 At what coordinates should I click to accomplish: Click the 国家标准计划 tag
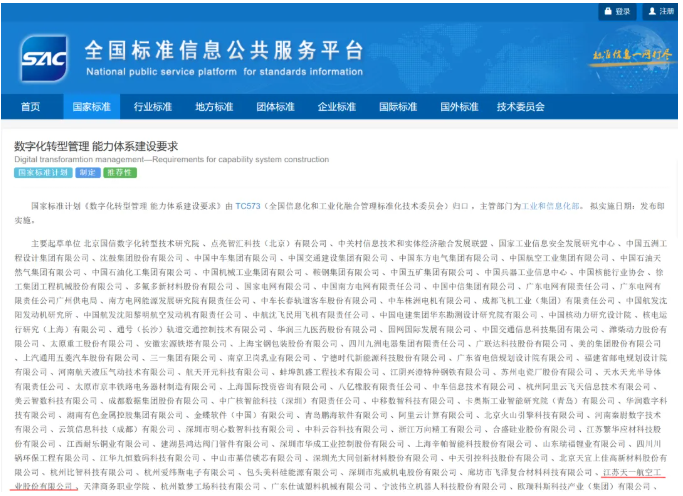43,173
